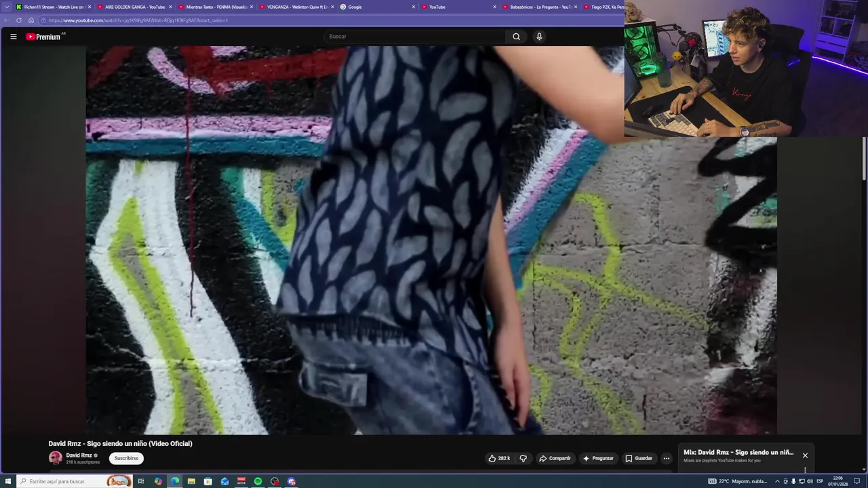868x488 pixels.
Task: Like the video with 282 k likes
Action: [x=499, y=458]
